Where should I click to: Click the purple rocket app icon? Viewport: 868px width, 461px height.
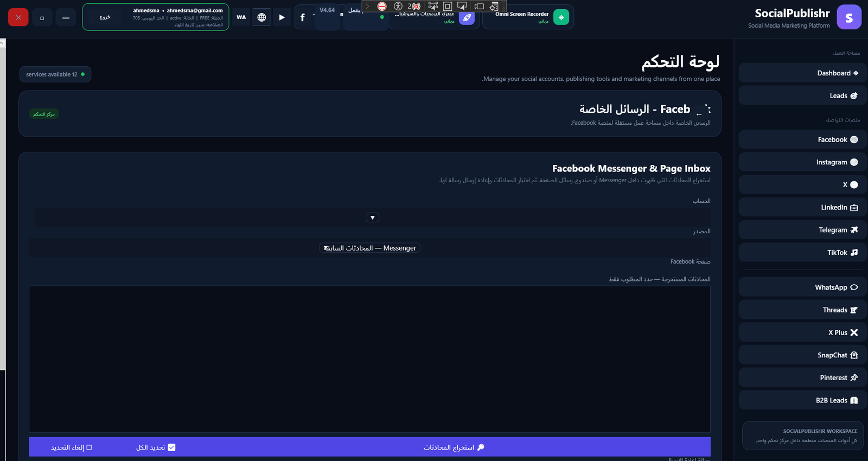coord(467,17)
